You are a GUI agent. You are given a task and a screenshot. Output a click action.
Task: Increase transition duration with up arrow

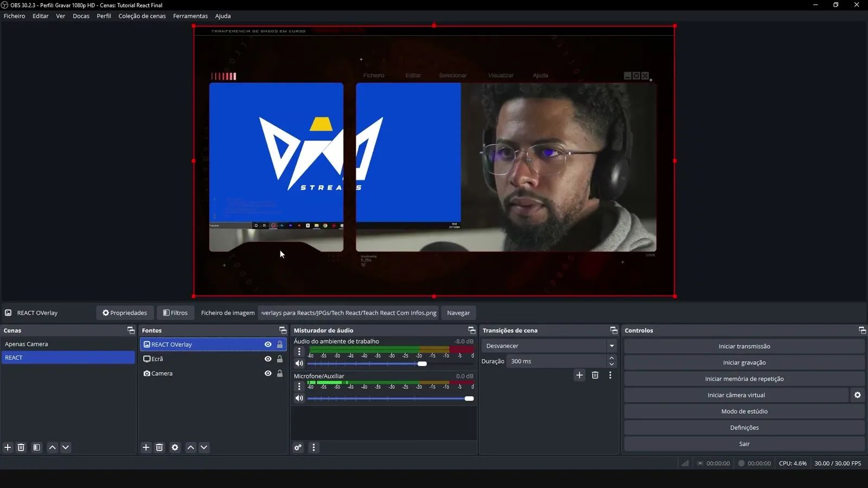[611, 358]
